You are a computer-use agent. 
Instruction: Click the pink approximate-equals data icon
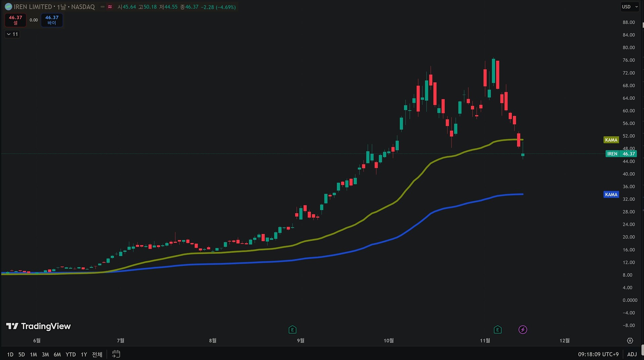110,7
